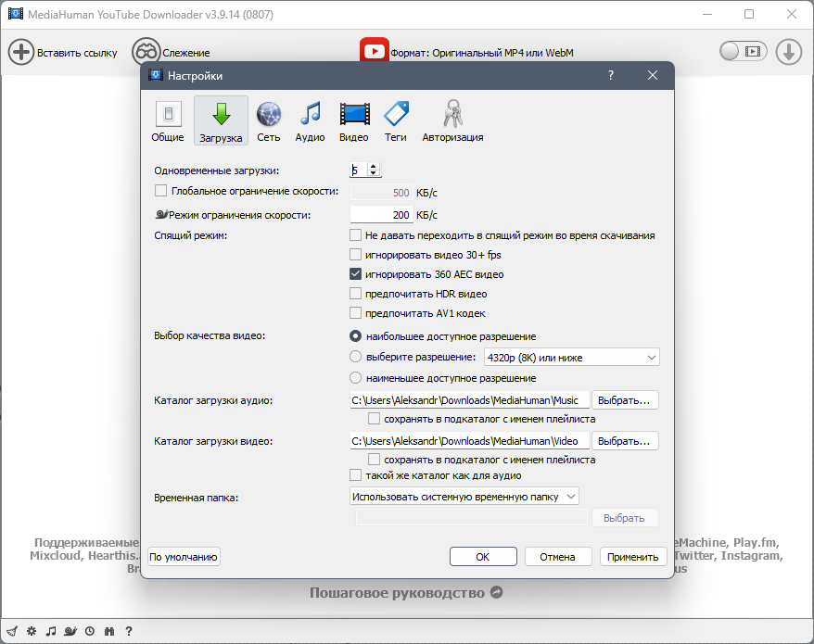
Task: Maximize the MediaHuman main window
Action: [749, 14]
